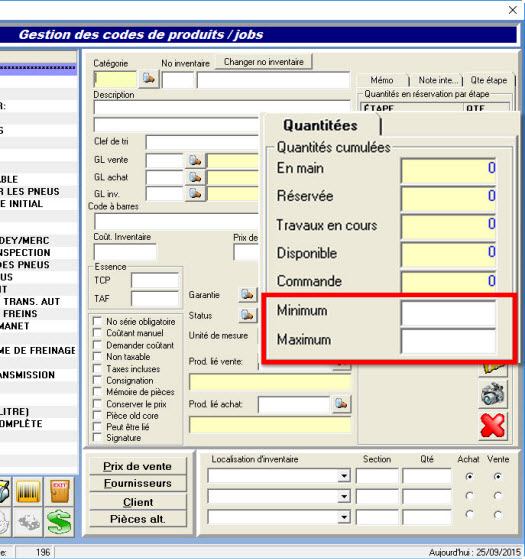Click the Status lookup icon
This screenshot has width=525, height=559.
pyautogui.click(x=247, y=315)
